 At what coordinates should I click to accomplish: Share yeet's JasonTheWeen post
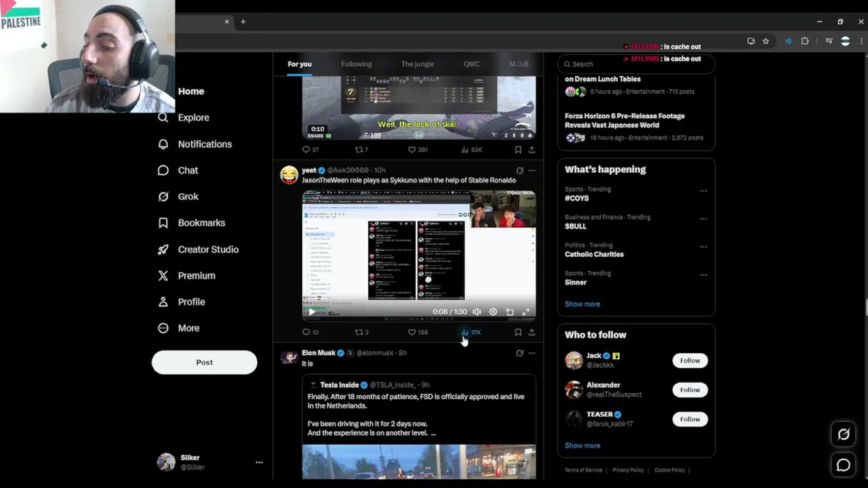click(x=532, y=332)
